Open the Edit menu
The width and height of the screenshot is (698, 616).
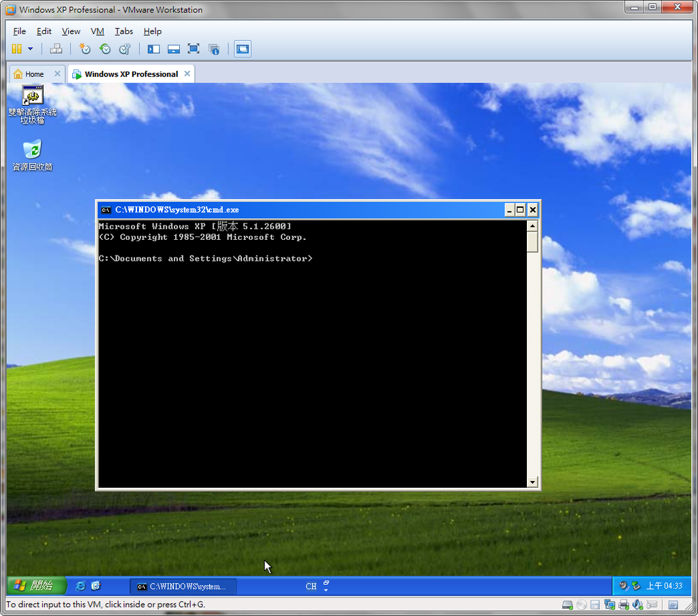(44, 31)
